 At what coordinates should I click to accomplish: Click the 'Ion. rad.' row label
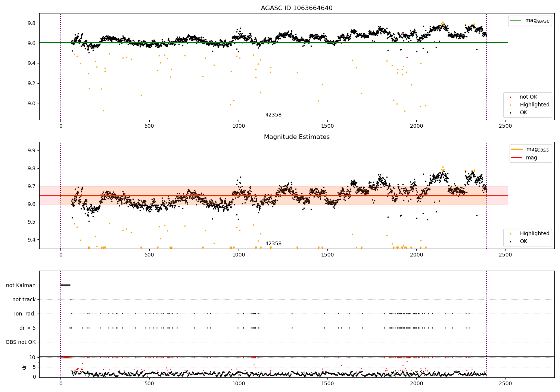25,314
